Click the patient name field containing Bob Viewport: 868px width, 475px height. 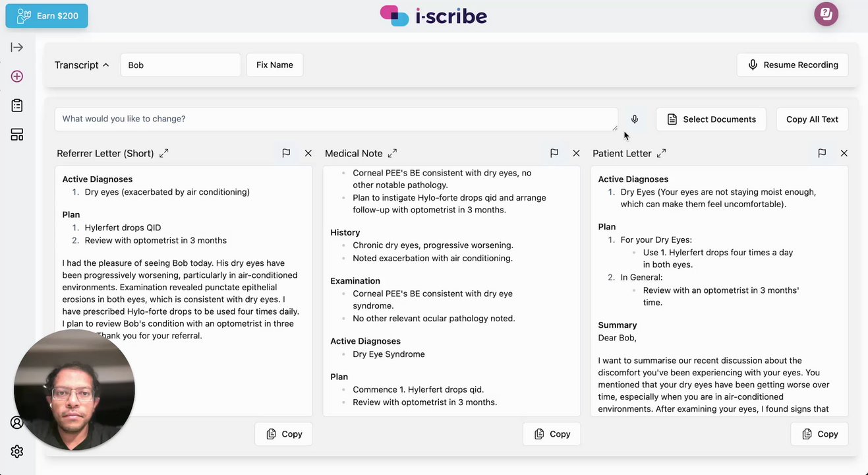point(180,65)
